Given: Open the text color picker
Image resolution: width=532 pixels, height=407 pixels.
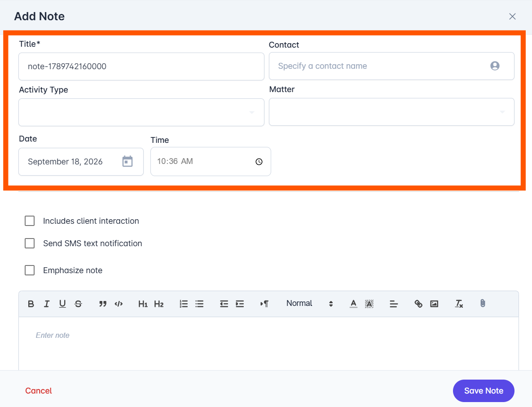Looking at the screenshot, I should [353, 304].
